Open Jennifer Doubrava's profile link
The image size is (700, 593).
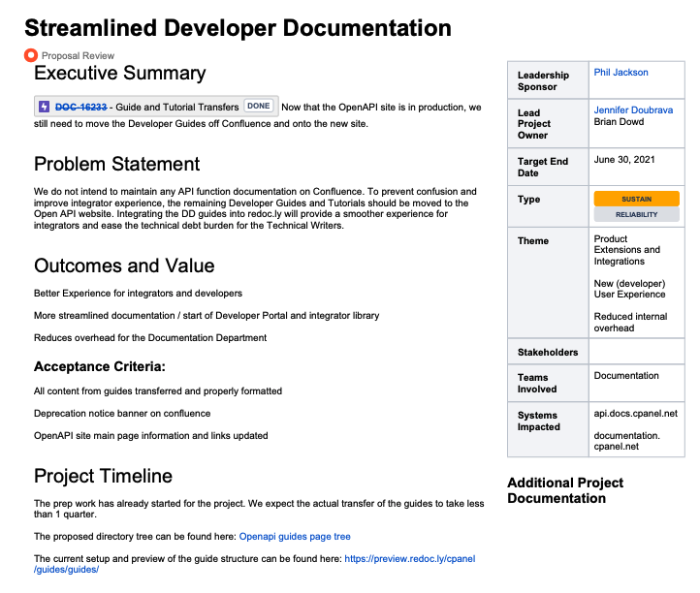(x=633, y=110)
